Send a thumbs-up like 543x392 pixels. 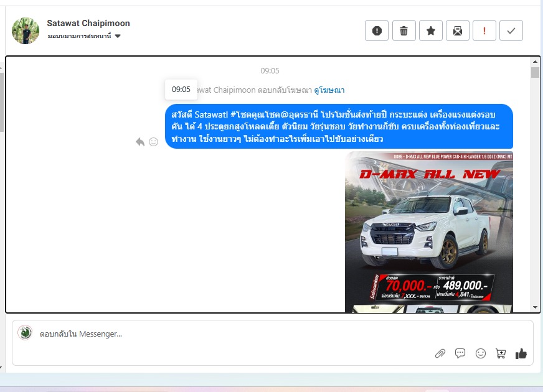[521, 353]
